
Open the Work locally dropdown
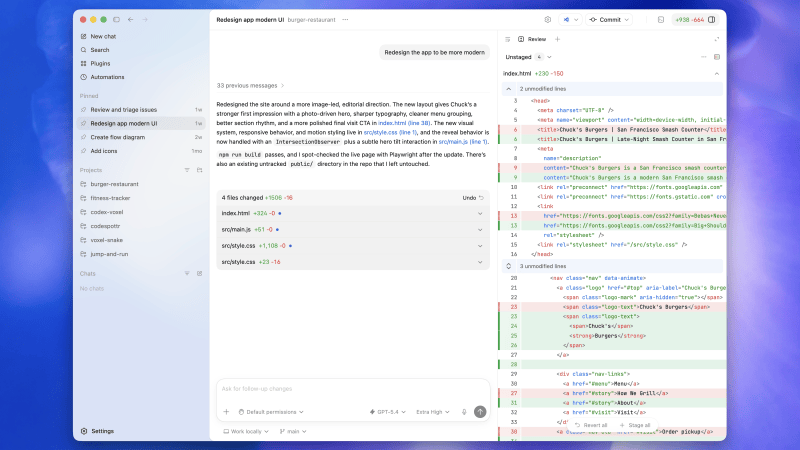[x=246, y=432]
